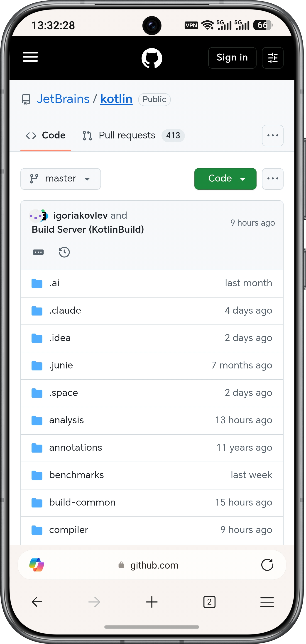
Task: Open the master branch selector dropdown
Action: pos(61,179)
